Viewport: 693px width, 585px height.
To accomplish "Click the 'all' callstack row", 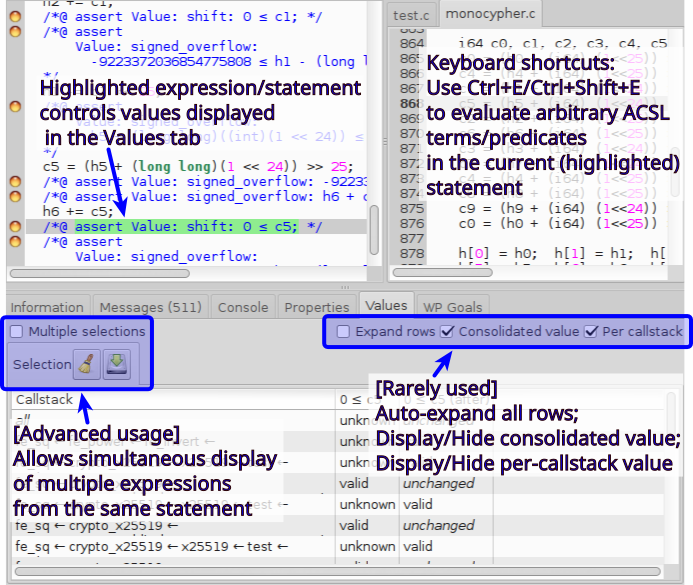I will point(173,420).
